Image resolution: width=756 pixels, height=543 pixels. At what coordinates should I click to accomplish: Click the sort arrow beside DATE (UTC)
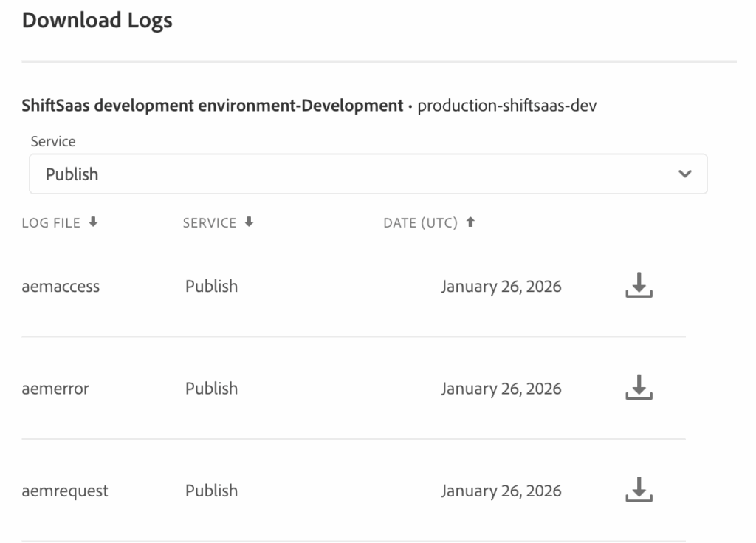tap(470, 222)
